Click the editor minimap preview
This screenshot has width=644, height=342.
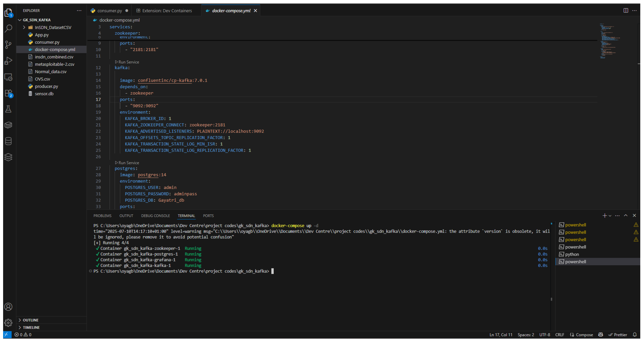610,41
